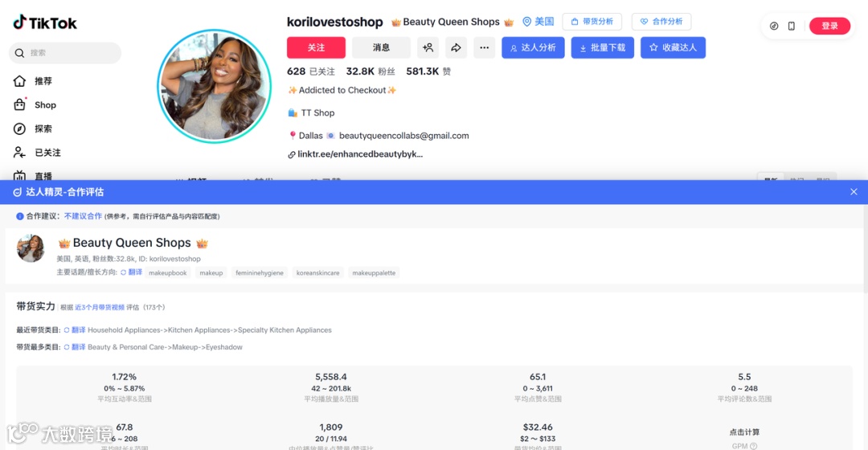Click the compass icon beside 探索

pyautogui.click(x=19, y=129)
